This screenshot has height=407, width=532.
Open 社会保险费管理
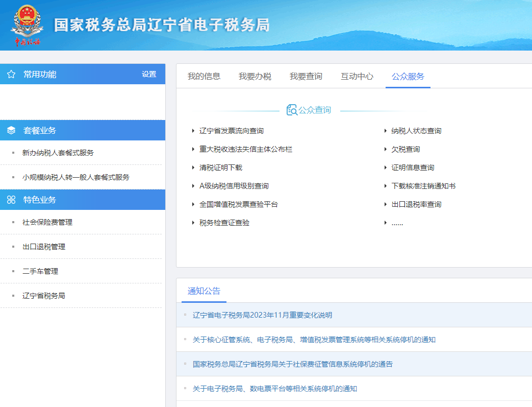pyautogui.click(x=47, y=222)
